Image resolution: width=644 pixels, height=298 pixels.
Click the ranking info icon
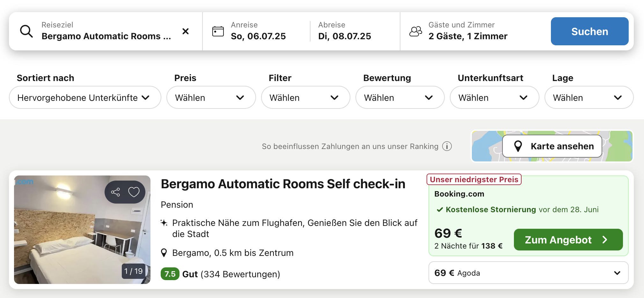(447, 146)
